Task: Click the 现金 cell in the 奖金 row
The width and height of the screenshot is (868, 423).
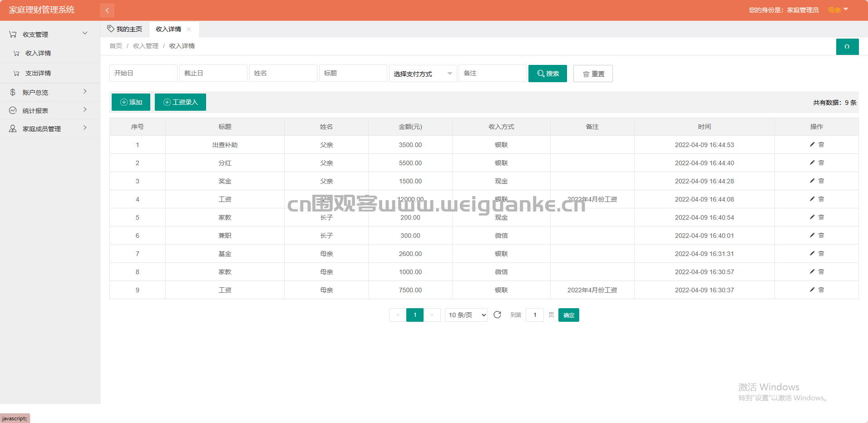Action: 501,181
